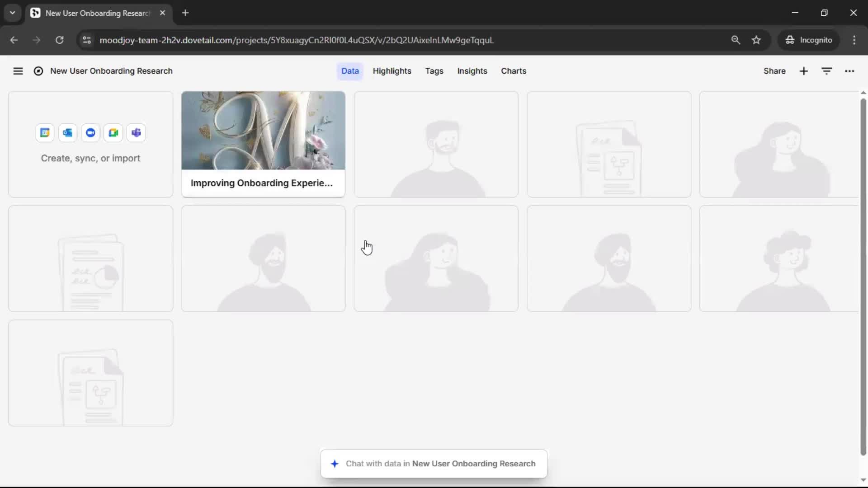Screen dimensions: 868x488
Task: Click the Zoom integration icon
Action: [90, 133]
